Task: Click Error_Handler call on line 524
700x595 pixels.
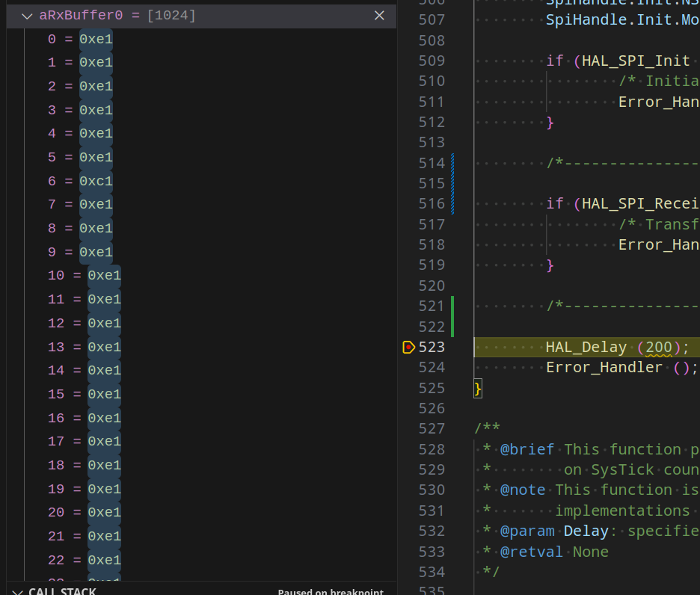Action: [604, 367]
